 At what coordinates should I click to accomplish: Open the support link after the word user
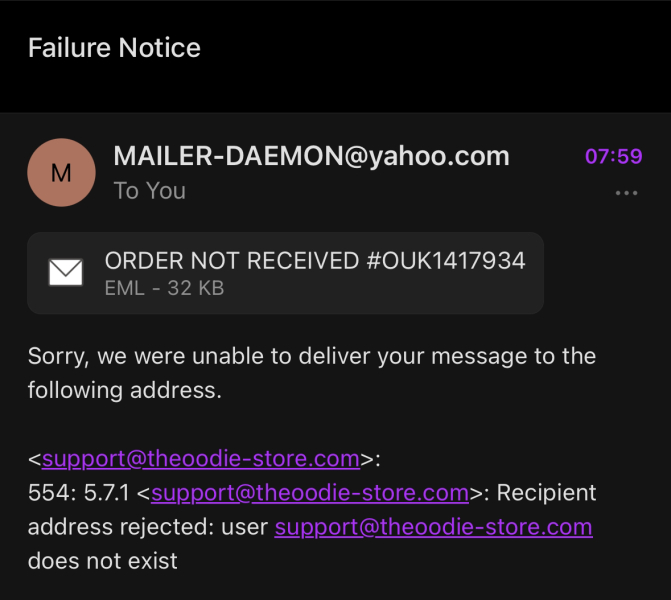click(x=433, y=526)
